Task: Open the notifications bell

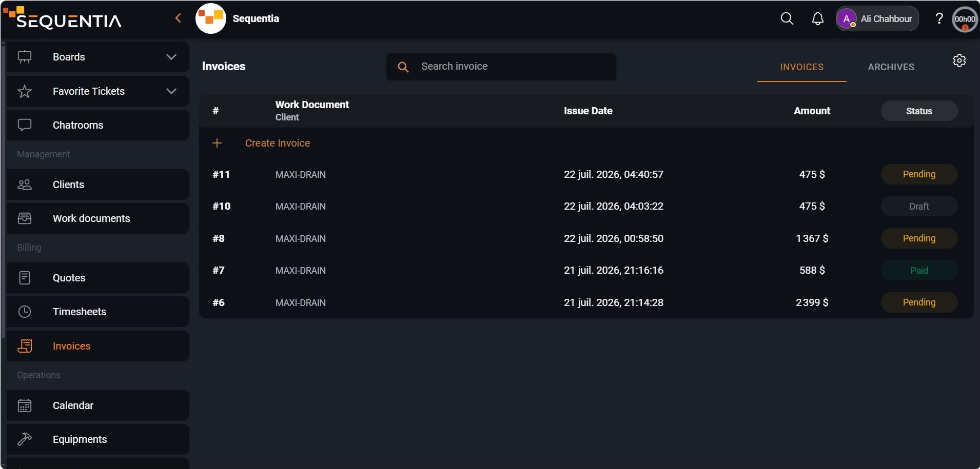Action: 818,19
